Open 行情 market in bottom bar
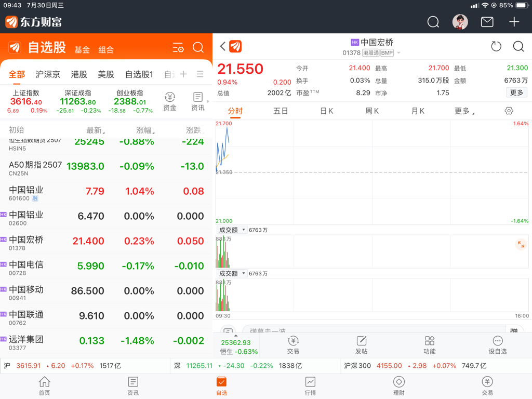 [310, 386]
